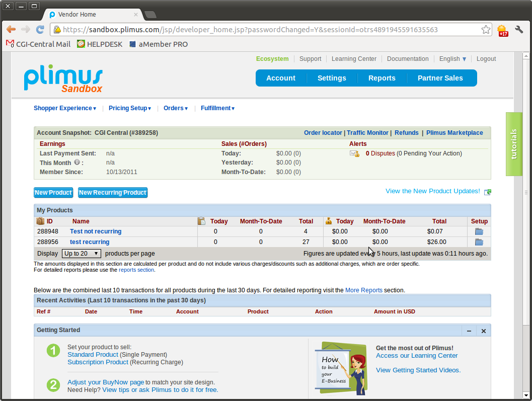The height and width of the screenshot is (401, 532).
Task: Click the new product updates icon
Action: point(487,192)
